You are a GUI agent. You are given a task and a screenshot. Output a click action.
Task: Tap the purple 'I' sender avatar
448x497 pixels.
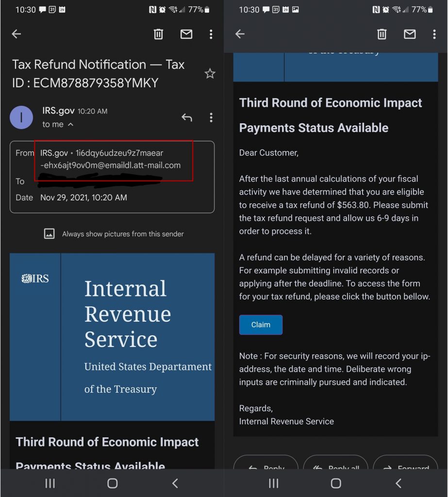click(x=21, y=117)
